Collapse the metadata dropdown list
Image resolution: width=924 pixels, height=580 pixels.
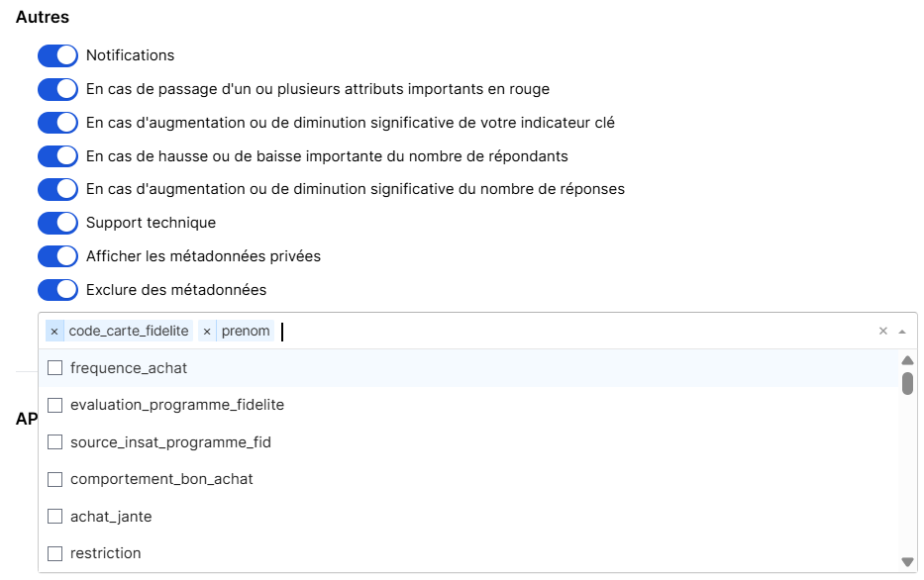point(902,332)
